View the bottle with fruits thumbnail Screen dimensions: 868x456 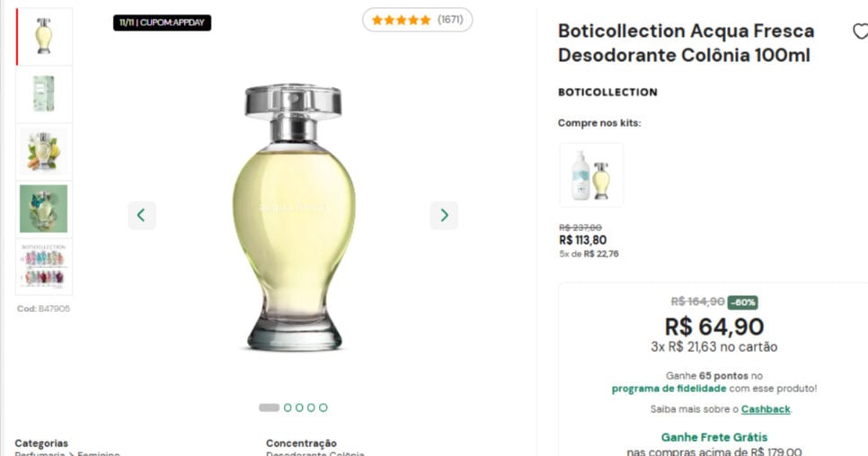click(x=44, y=151)
